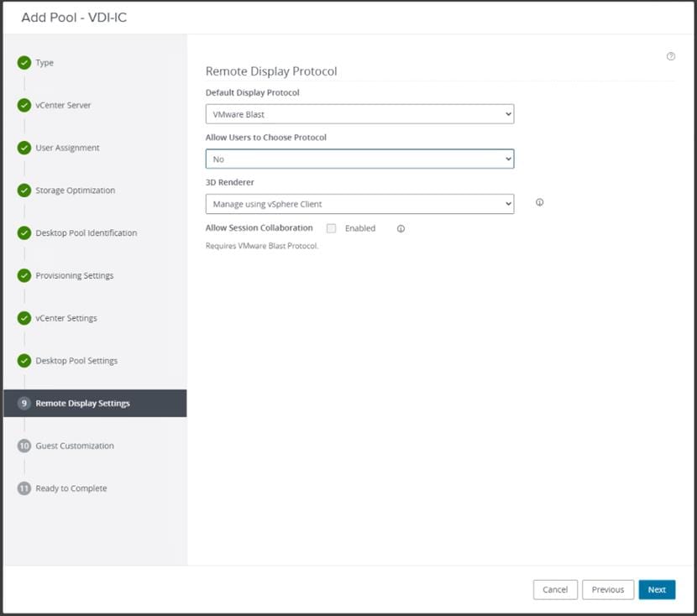
Task: Click the step 10 number icon
Action: click(24, 446)
